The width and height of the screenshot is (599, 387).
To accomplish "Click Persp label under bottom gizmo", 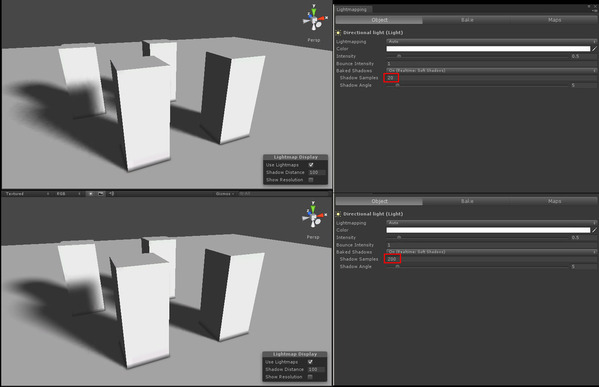I will (x=313, y=237).
